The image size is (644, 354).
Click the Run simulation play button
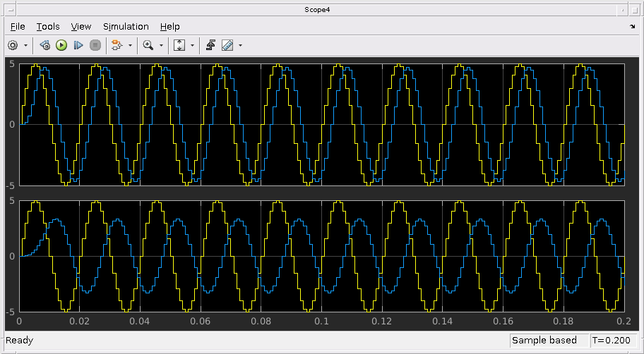point(61,45)
